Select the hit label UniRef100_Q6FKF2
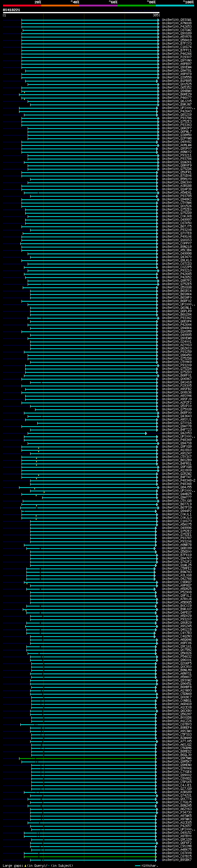 (177, 843)
